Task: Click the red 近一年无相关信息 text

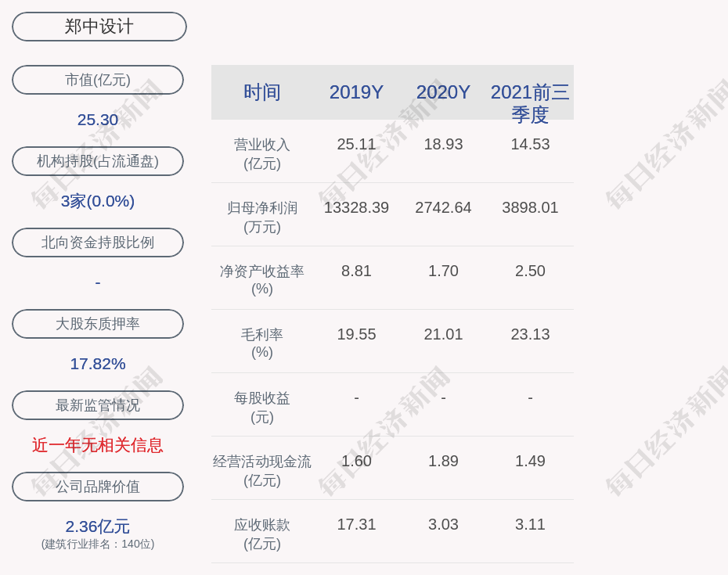Action: (x=98, y=445)
